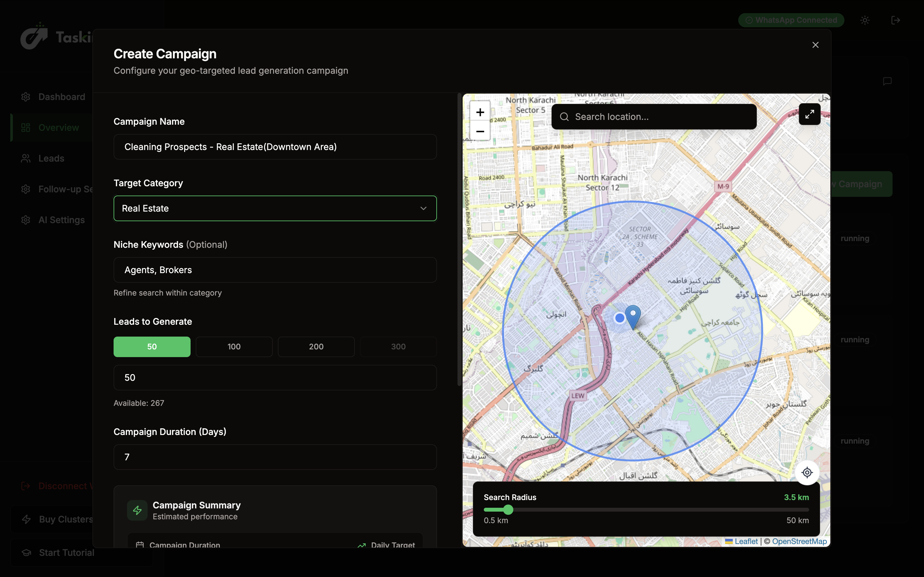Image resolution: width=924 pixels, height=577 pixels.
Task: Click the chat bubble icon
Action: point(887,81)
